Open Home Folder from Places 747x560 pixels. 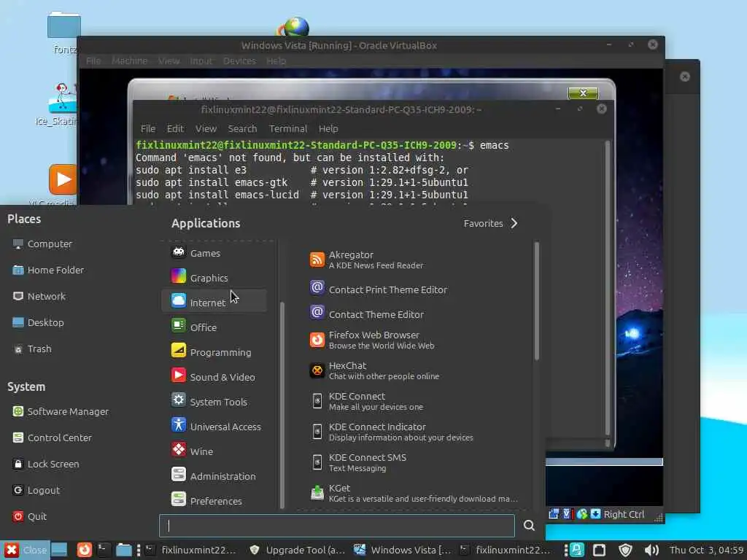pos(49,270)
